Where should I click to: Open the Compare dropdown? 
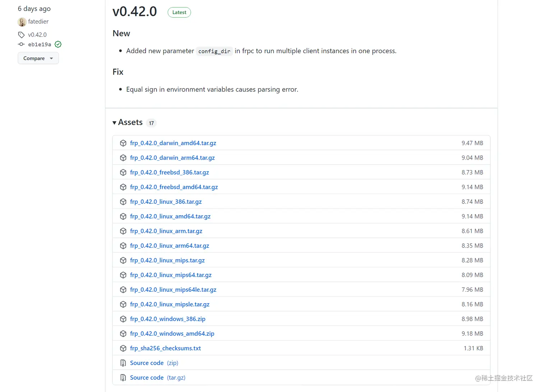[x=38, y=58]
